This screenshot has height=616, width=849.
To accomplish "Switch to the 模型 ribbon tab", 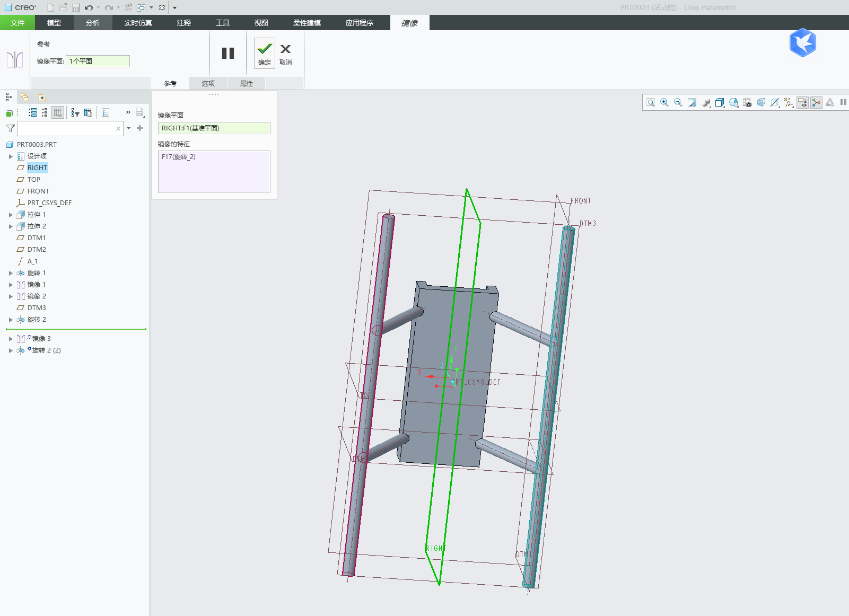I will tap(54, 23).
